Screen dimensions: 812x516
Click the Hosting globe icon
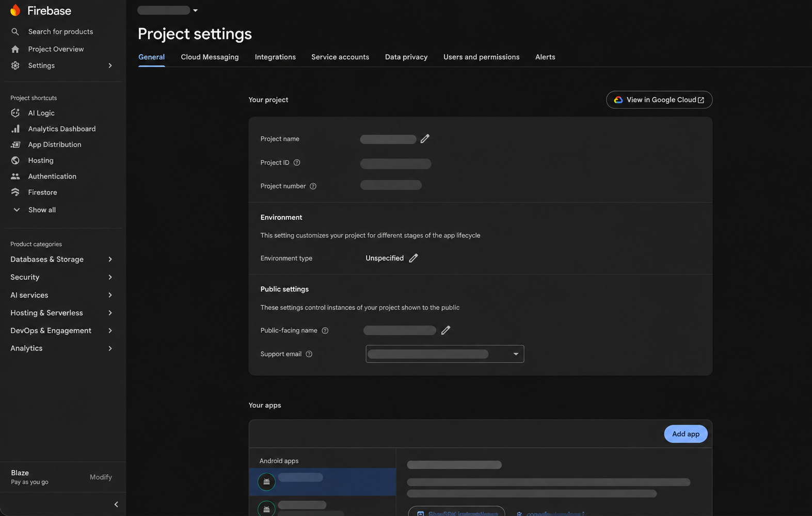coord(15,160)
